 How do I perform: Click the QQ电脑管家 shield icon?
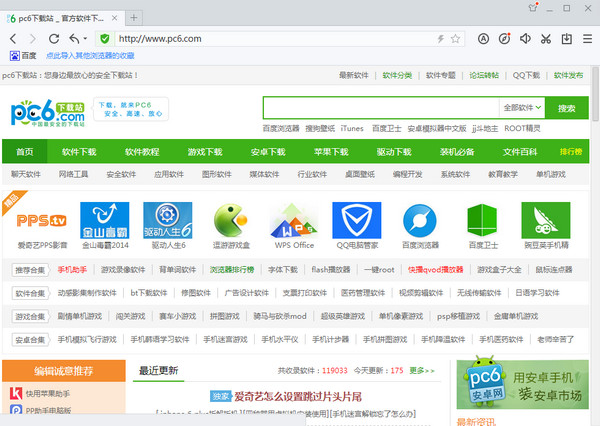[357, 220]
